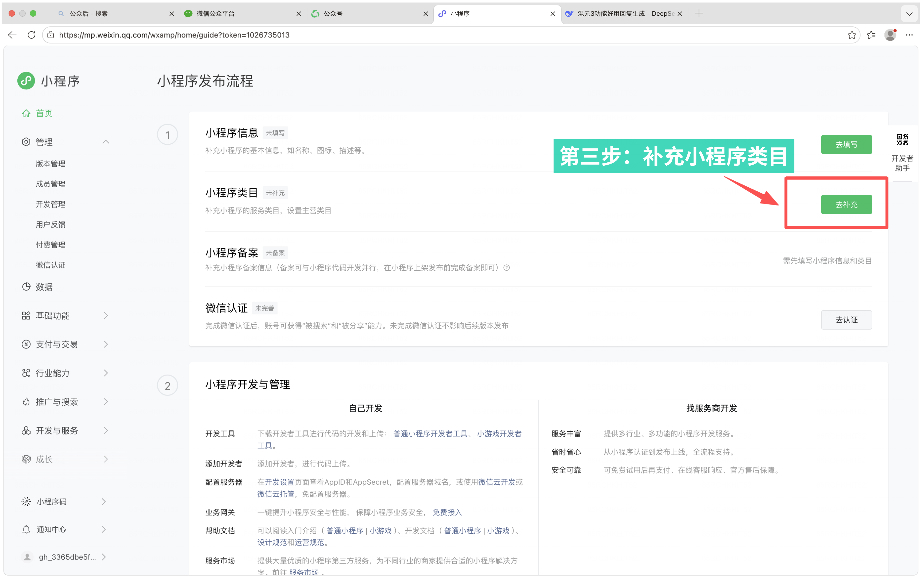This screenshot has width=924, height=578.
Task: Go back with browser back arrow
Action: pyautogui.click(x=12, y=35)
